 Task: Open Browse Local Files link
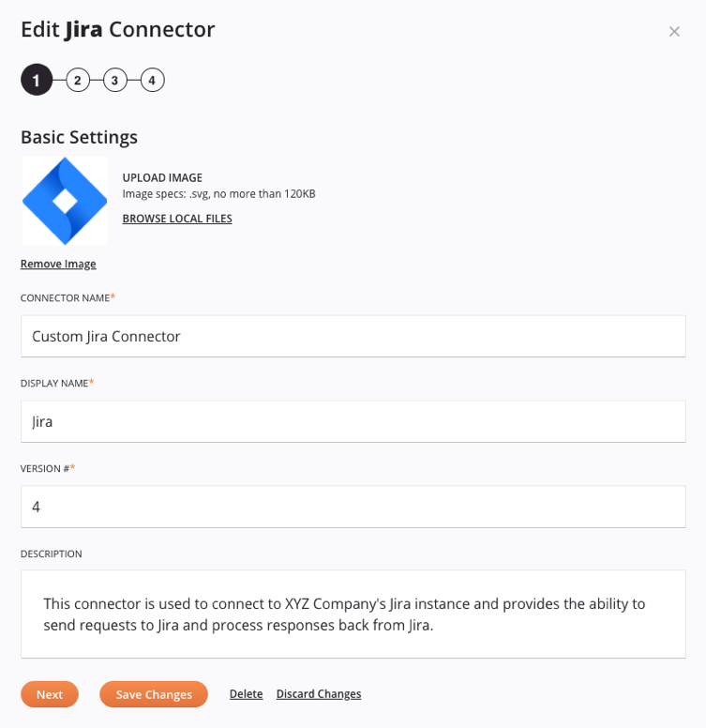177,219
